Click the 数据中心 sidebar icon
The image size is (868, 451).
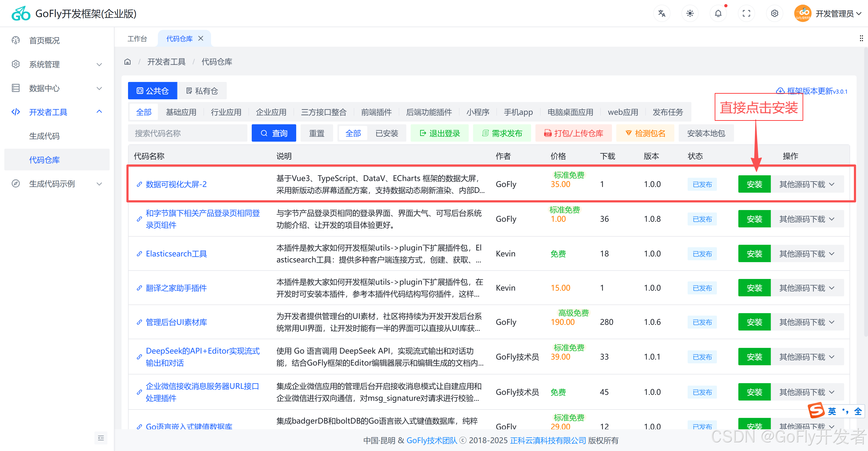[15, 88]
